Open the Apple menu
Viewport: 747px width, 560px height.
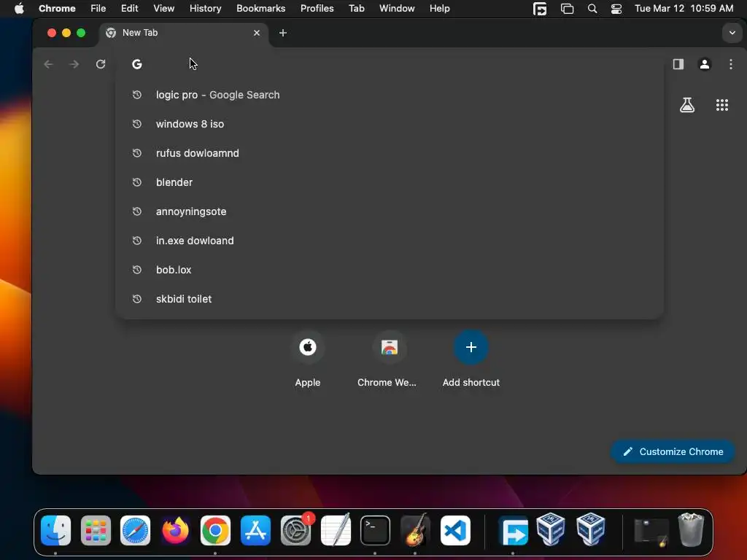coord(19,9)
